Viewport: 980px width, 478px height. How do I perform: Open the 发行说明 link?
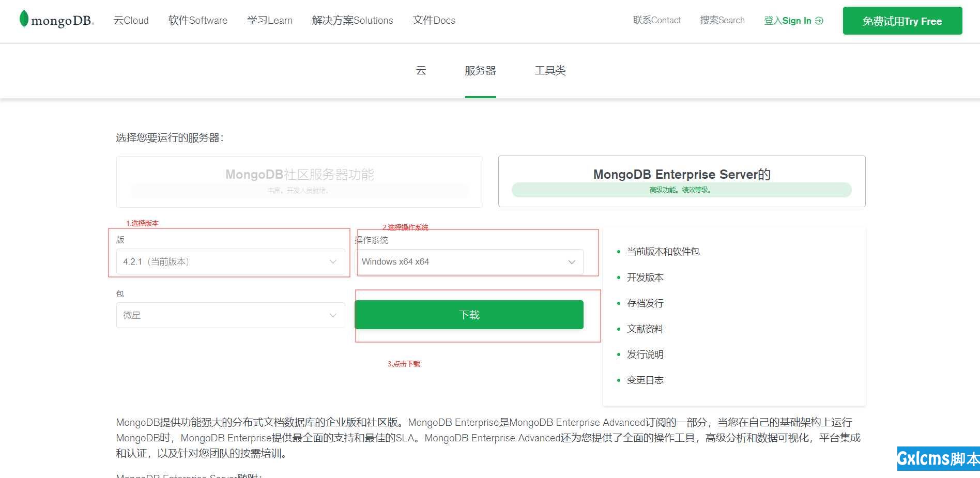[645, 354]
